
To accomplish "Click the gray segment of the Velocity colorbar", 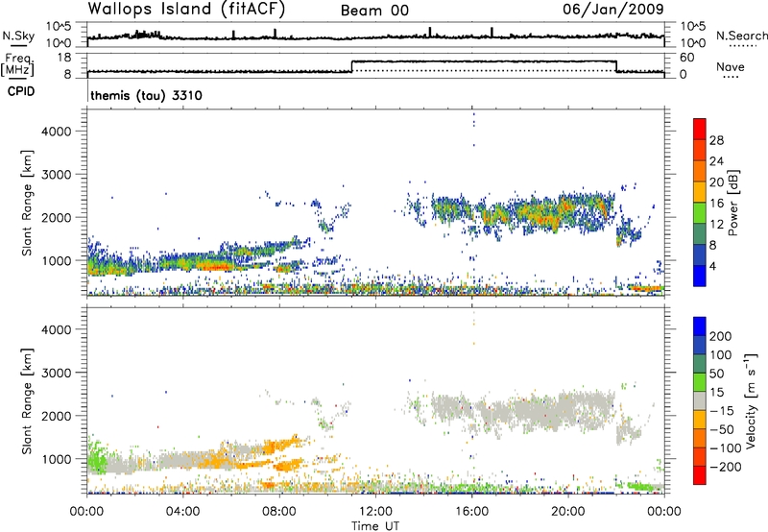I will point(700,400).
